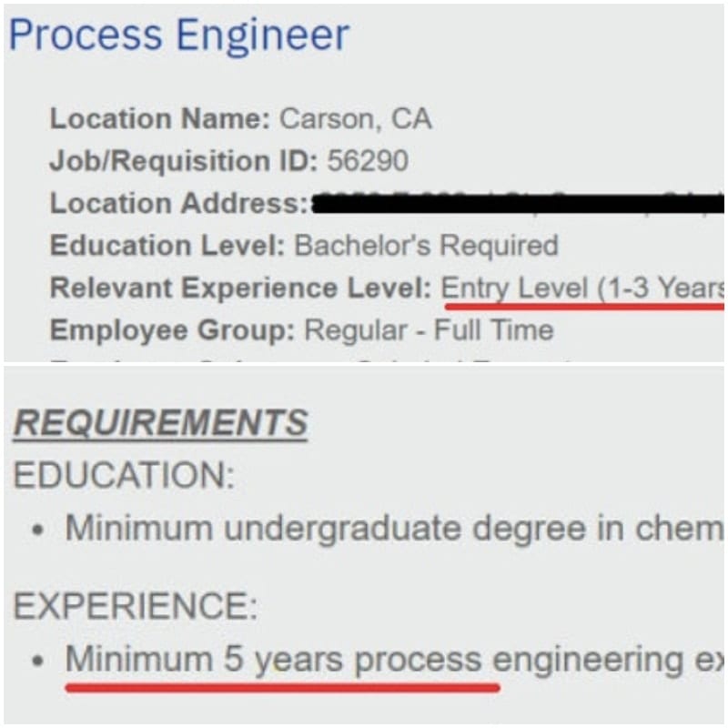
Task: Select the Regular - Full Time text
Action: [x=429, y=330]
